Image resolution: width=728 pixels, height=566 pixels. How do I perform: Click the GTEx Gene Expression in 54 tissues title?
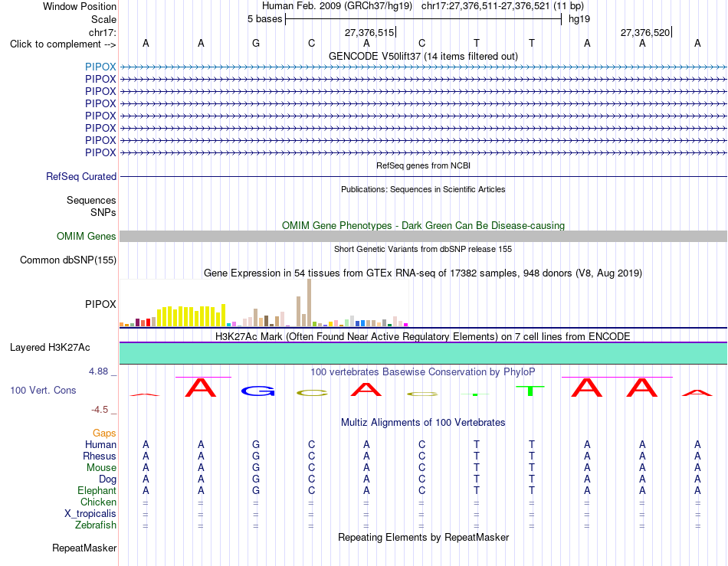pos(423,273)
